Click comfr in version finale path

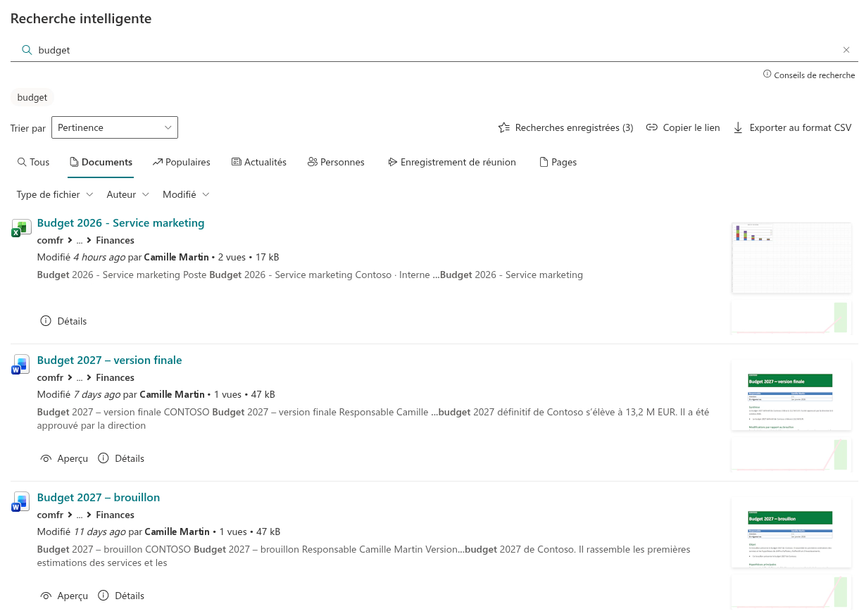(51, 378)
